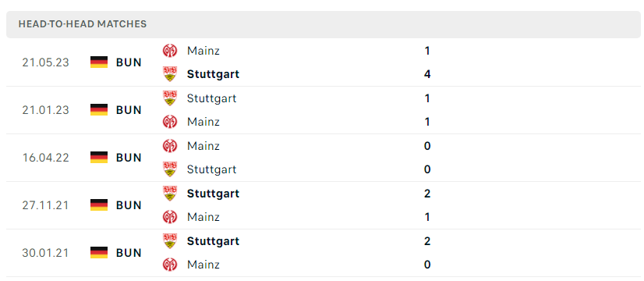The height and width of the screenshot is (281, 644).
Task: Click Stuttgart crest in 27.11.21 match
Action: (170, 194)
